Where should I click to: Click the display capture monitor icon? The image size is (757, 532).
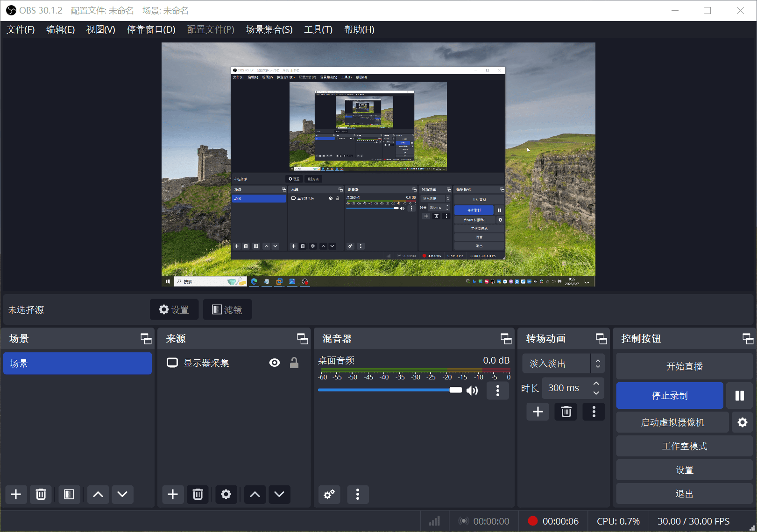[172, 363]
